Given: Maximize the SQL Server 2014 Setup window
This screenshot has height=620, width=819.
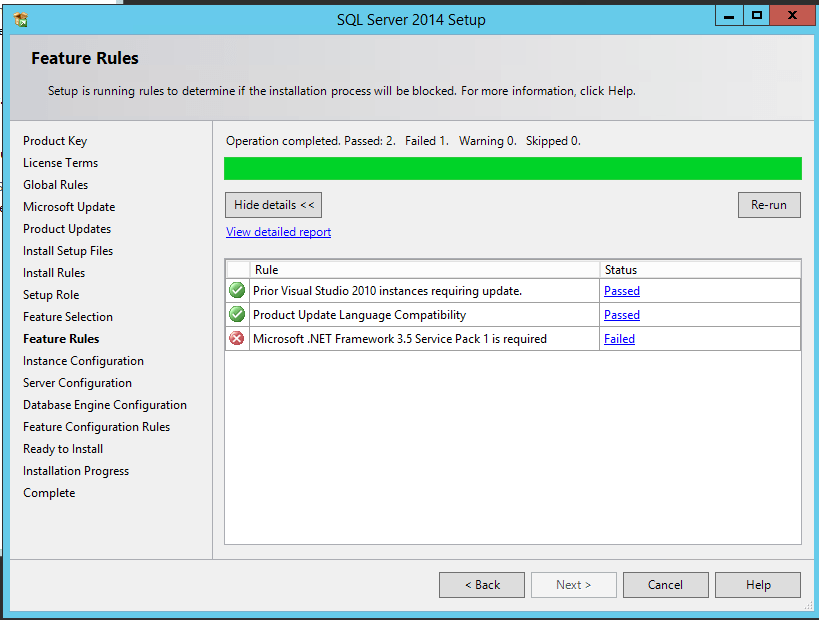Looking at the screenshot, I should 756,16.
